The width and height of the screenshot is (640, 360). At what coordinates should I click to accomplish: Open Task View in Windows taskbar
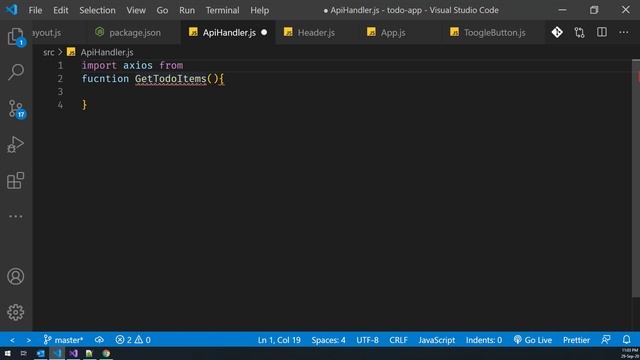pos(24,353)
